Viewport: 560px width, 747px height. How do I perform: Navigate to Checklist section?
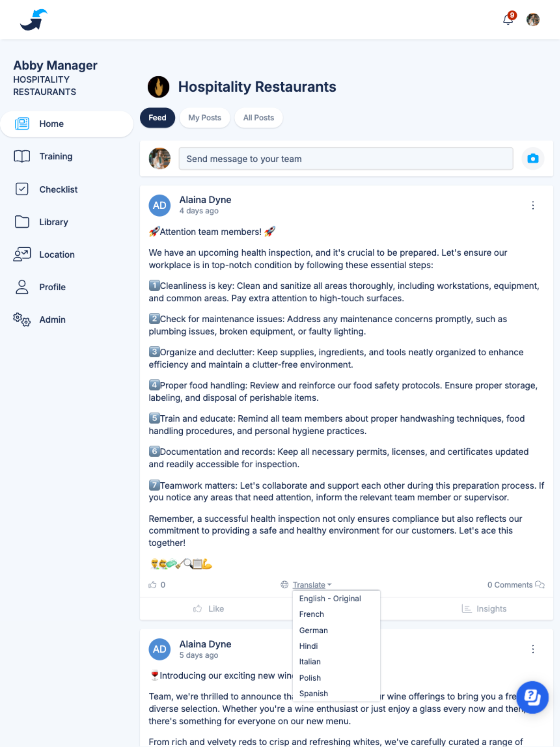58,189
